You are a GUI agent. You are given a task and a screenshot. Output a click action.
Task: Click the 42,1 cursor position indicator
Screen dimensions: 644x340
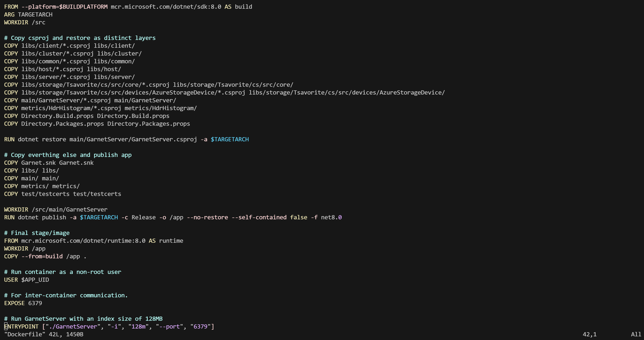(x=590, y=334)
